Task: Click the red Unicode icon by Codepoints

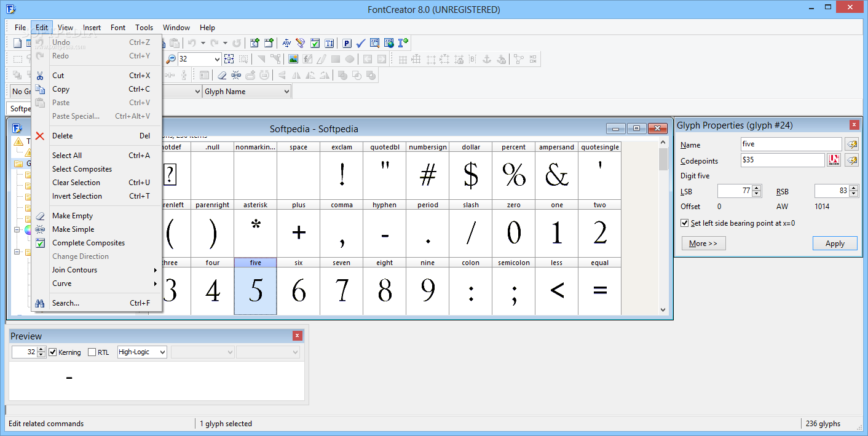Action: pos(834,161)
